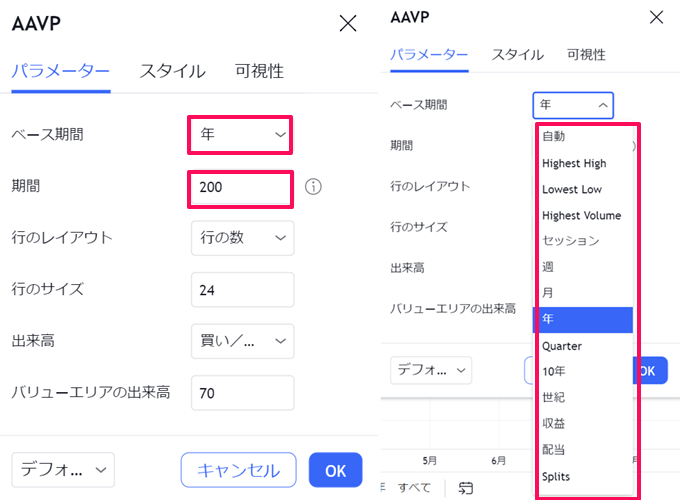
Task: Click the キャンセル button
Action: pyautogui.click(x=239, y=470)
